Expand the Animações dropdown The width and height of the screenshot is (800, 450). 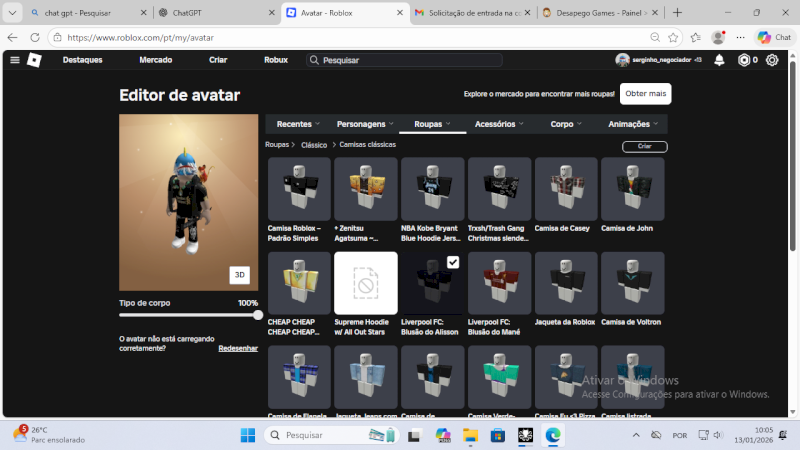pyautogui.click(x=633, y=124)
